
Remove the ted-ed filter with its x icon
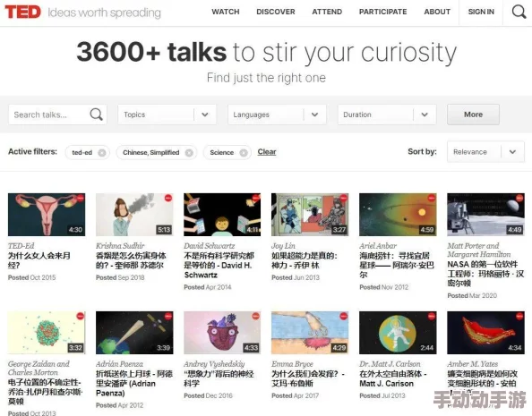click(x=101, y=153)
